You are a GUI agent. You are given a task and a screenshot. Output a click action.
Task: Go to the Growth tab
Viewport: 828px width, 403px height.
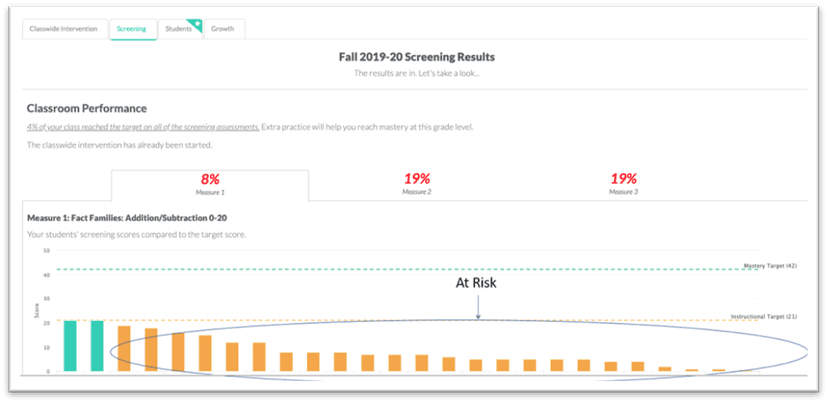point(222,29)
